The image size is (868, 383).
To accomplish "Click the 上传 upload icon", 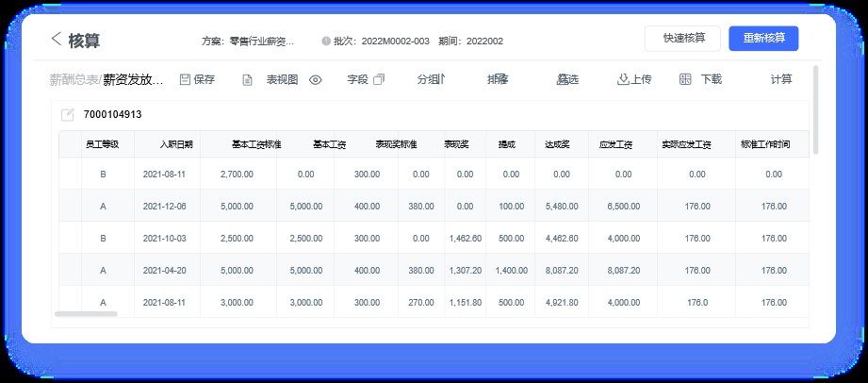I will point(623,80).
